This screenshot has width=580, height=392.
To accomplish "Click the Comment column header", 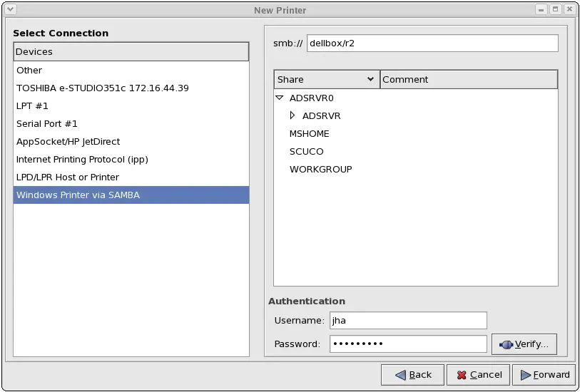I will (469, 79).
